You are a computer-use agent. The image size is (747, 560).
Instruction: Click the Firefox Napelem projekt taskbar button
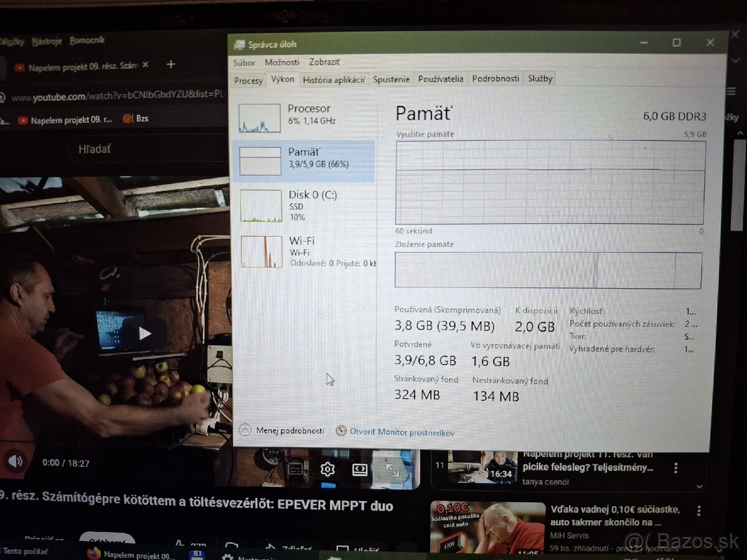[x=131, y=554]
